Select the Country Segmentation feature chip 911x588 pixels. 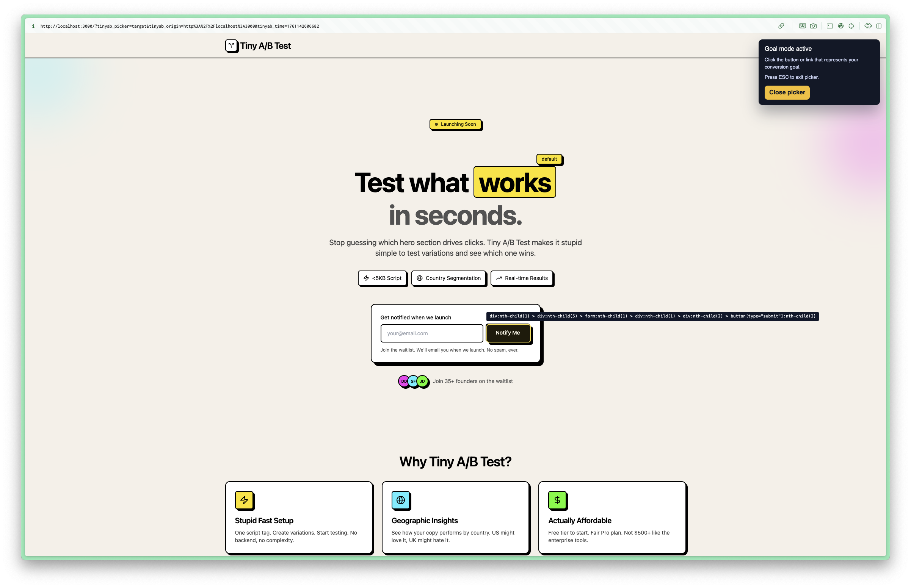point(449,278)
